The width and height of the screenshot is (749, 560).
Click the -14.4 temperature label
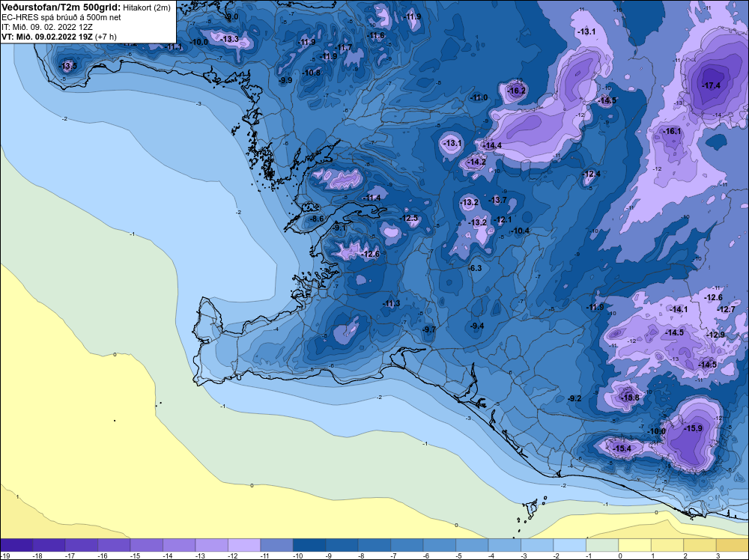pos(492,145)
